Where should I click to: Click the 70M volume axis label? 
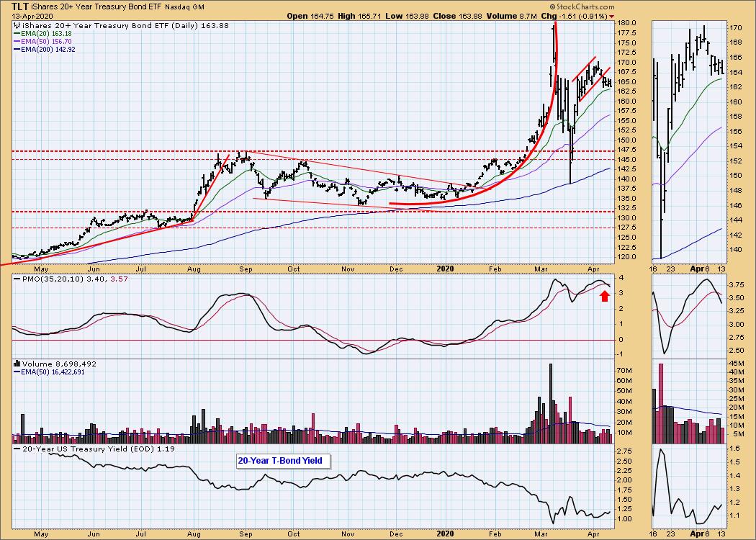624,370
